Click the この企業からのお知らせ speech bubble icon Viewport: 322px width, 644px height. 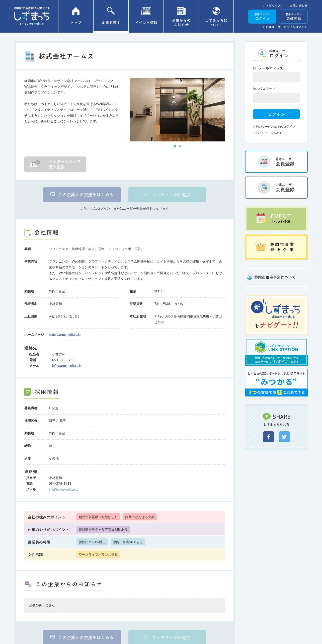coord(28,584)
